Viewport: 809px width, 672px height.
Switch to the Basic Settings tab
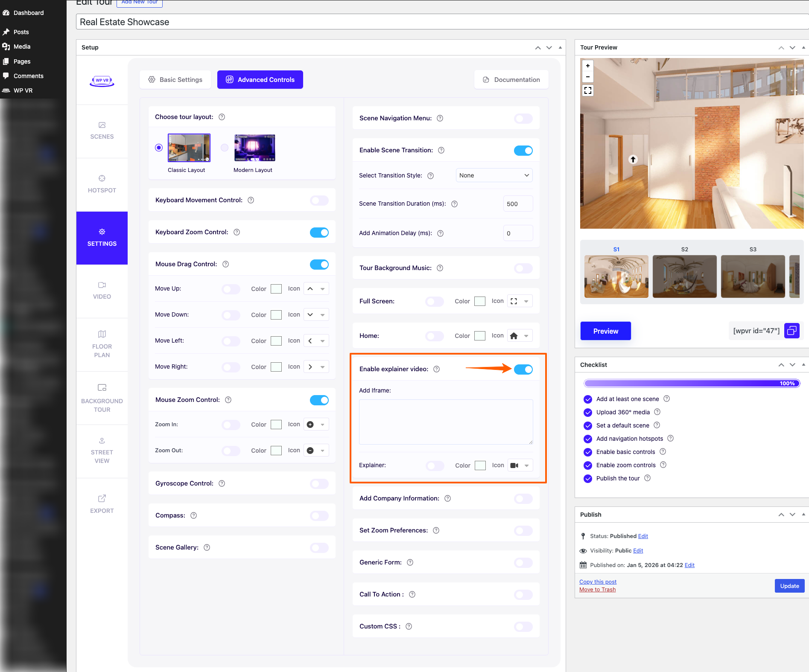(175, 80)
